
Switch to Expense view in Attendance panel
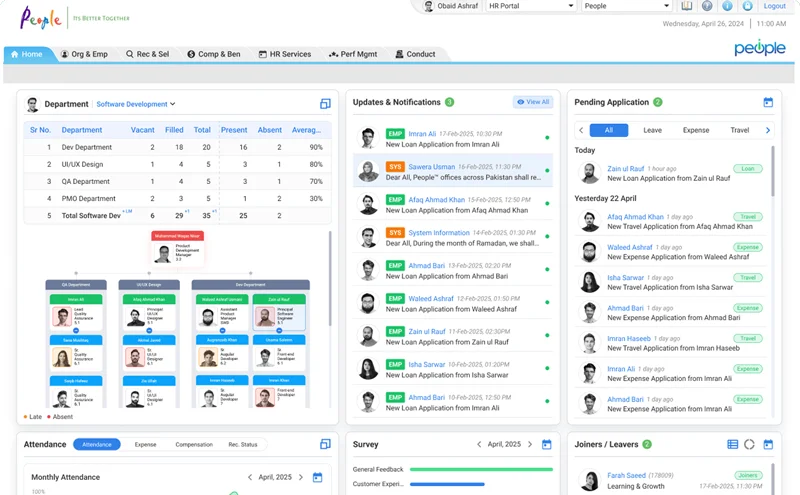145,444
